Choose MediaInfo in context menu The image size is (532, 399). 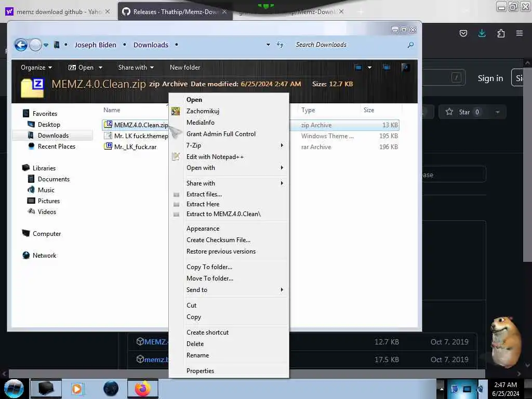pos(200,123)
